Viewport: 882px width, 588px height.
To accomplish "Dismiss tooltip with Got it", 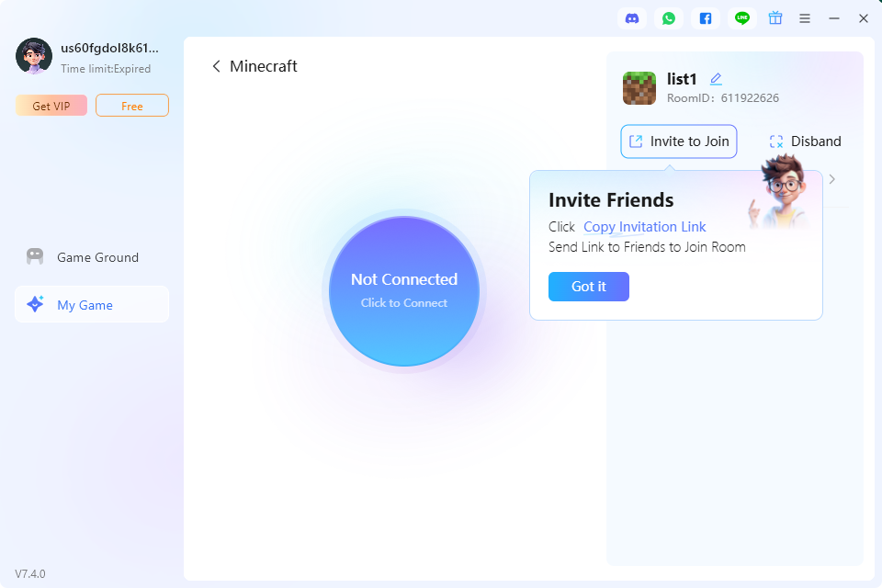I will click(x=588, y=287).
